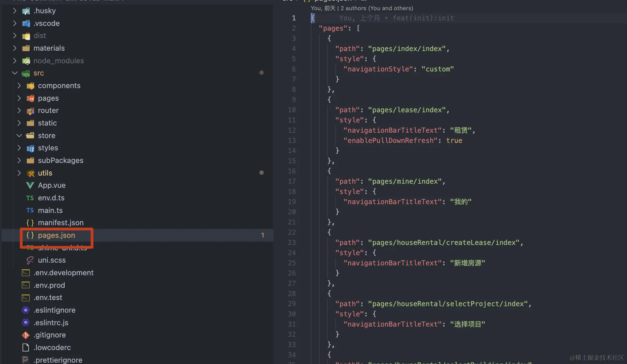Expand the .husky folder chevron

tap(15, 11)
